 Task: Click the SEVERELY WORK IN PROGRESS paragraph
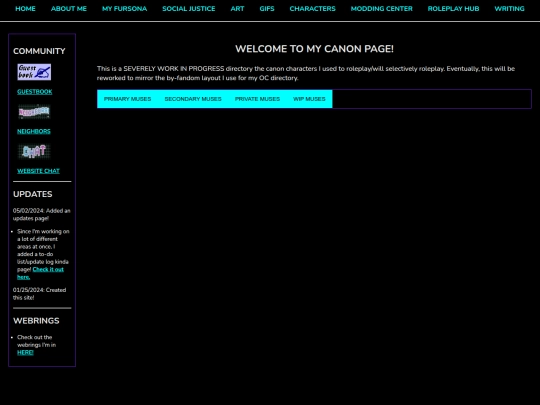click(x=306, y=73)
